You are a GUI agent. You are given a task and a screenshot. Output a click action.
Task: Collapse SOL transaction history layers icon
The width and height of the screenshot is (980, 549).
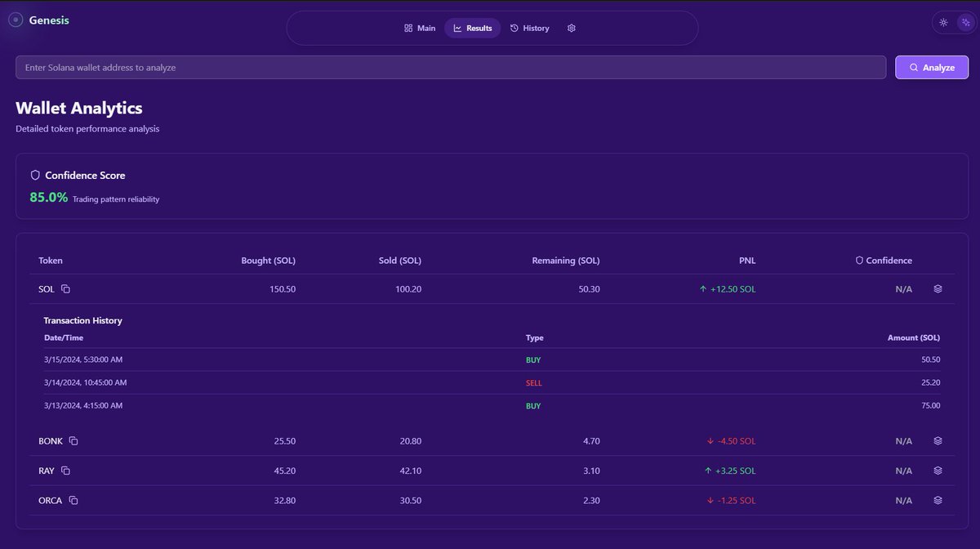(x=938, y=288)
